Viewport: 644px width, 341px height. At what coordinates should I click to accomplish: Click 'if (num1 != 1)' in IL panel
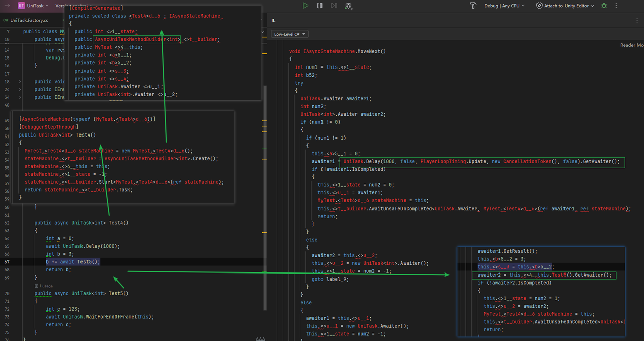(326, 138)
